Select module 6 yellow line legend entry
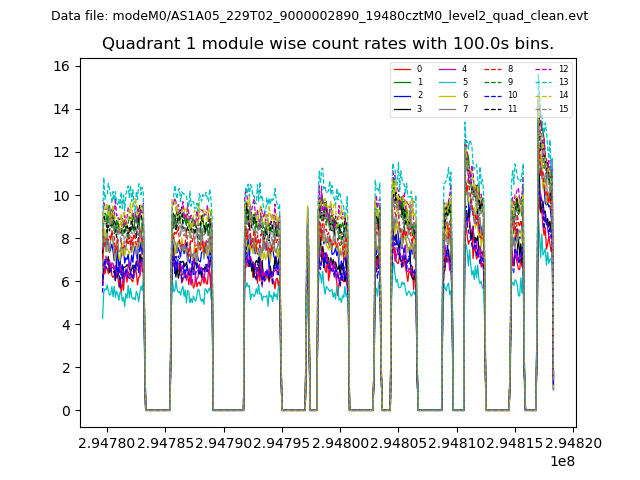The height and width of the screenshot is (480, 640). click(453, 95)
